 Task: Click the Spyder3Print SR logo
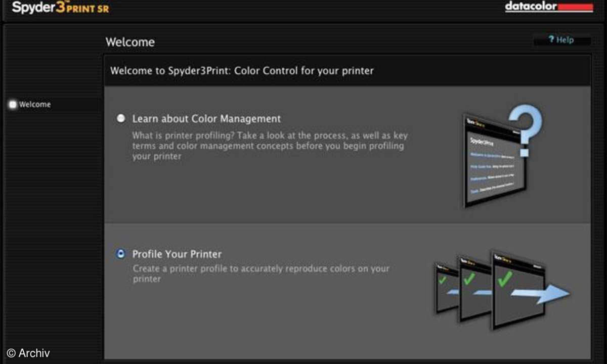[61, 7]
